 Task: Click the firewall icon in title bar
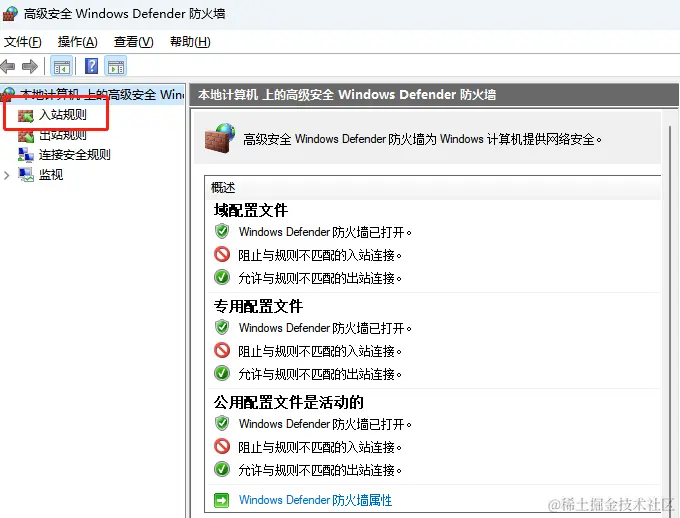(10, 13)
